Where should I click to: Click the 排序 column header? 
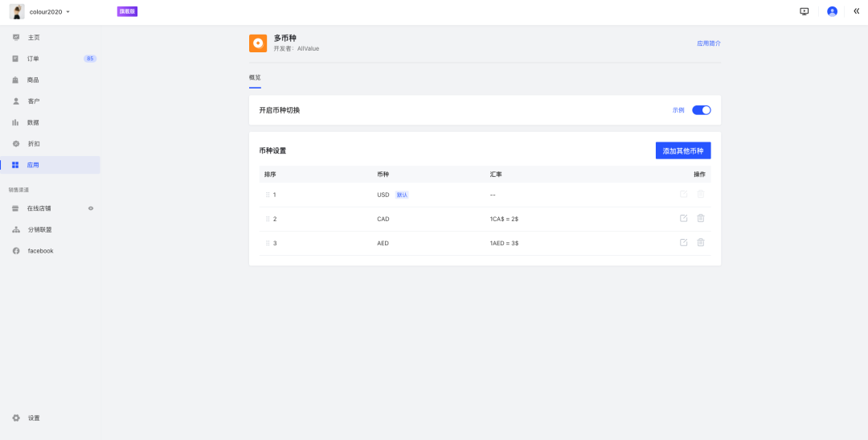[270, 175]
